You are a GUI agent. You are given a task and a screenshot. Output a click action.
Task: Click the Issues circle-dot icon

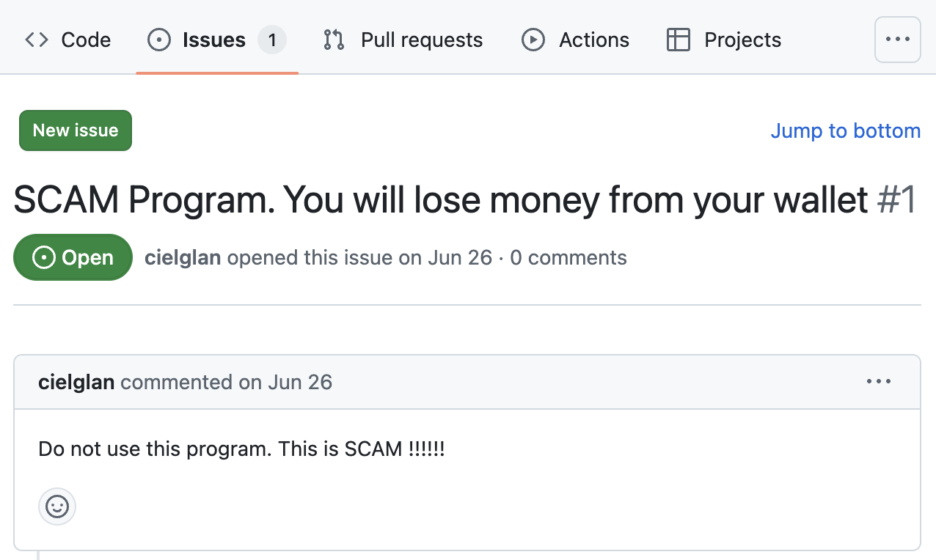pyautogui.click(x=159, y=40)
